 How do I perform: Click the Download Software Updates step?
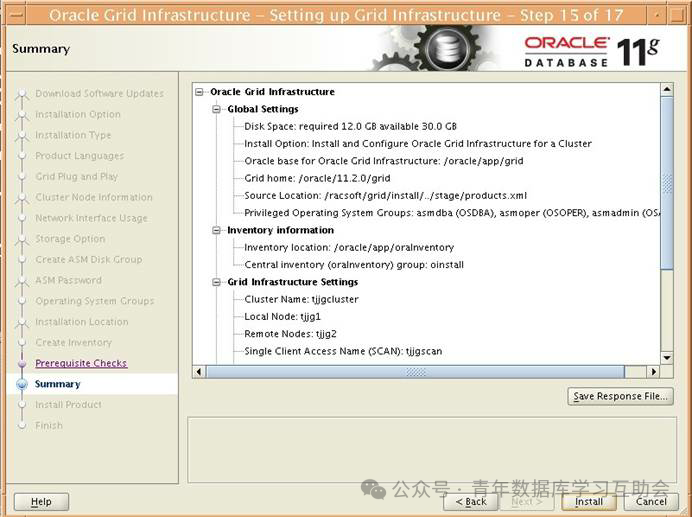click(x=99, y=93)
